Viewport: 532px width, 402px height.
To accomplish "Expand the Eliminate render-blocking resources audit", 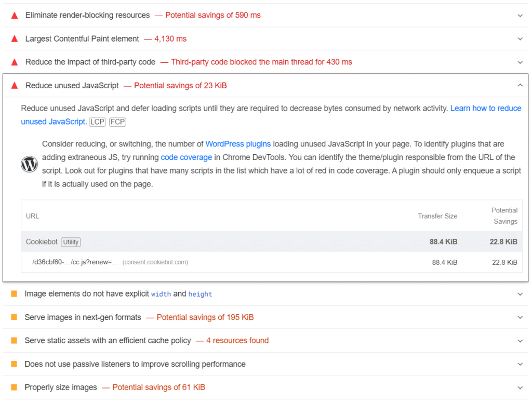I will [520, 16].
